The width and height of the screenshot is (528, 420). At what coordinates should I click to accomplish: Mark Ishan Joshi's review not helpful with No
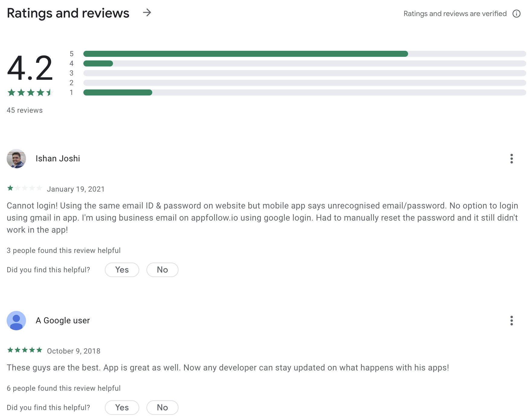163,270
